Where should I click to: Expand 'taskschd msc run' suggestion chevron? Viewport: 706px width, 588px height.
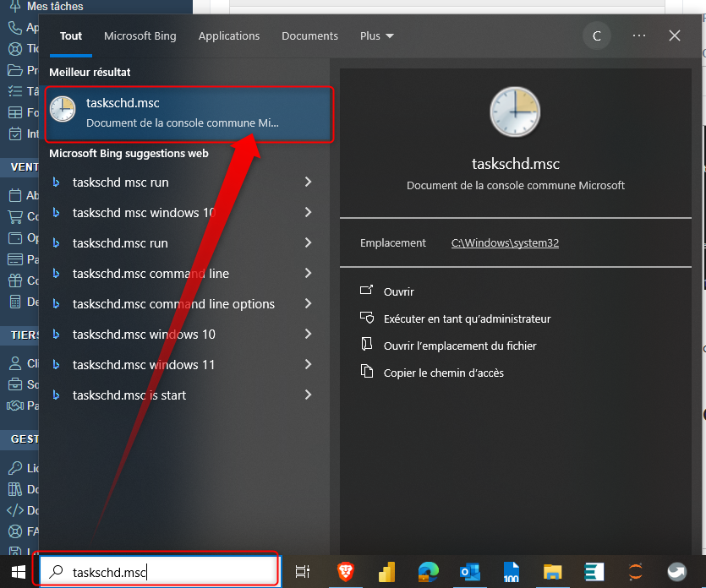click(308, 182)
